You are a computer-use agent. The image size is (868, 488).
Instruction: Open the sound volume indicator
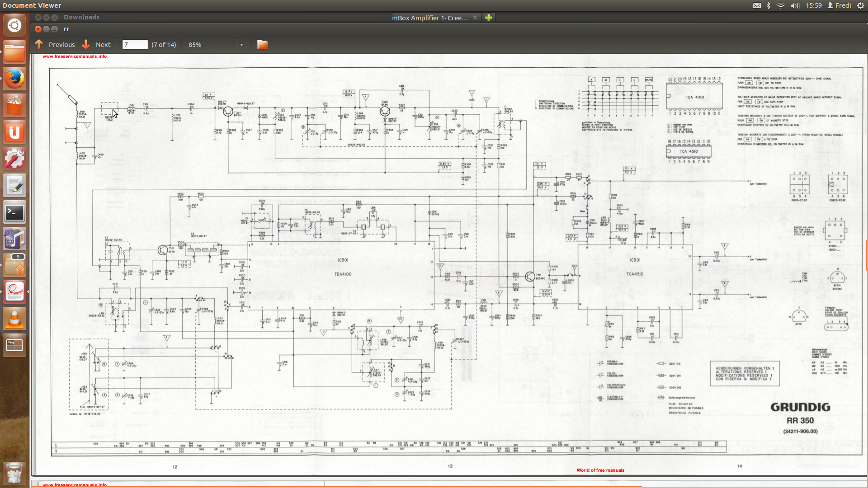795,5
